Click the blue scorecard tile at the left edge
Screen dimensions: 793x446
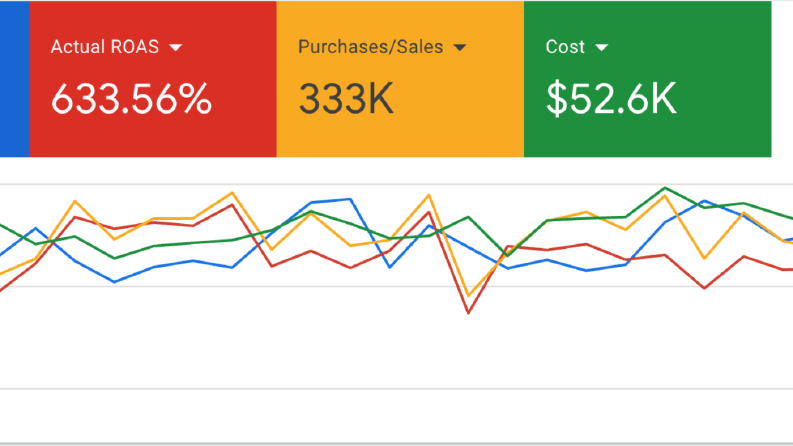15,79
